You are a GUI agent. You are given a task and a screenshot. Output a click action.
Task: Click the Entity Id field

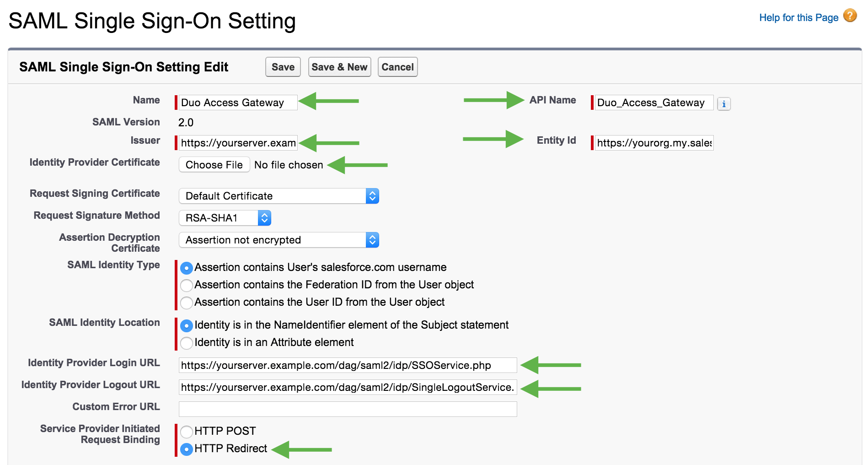click(654, 143)
